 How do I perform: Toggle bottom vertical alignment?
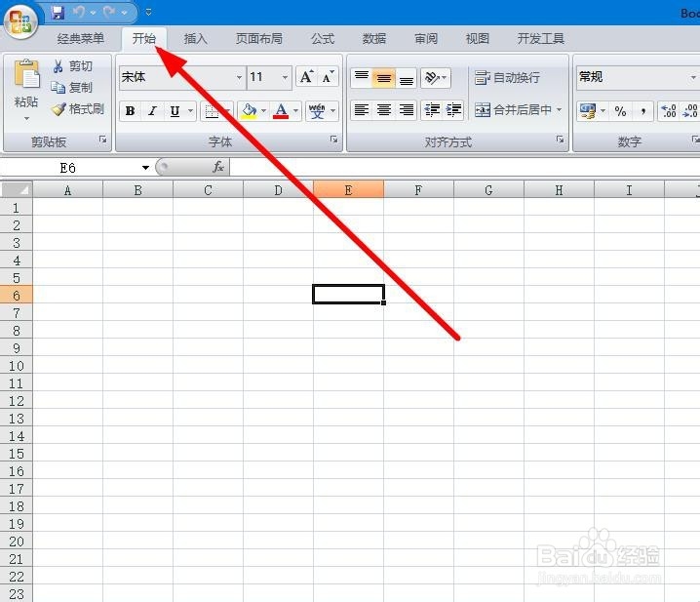[x=406, y=78]
